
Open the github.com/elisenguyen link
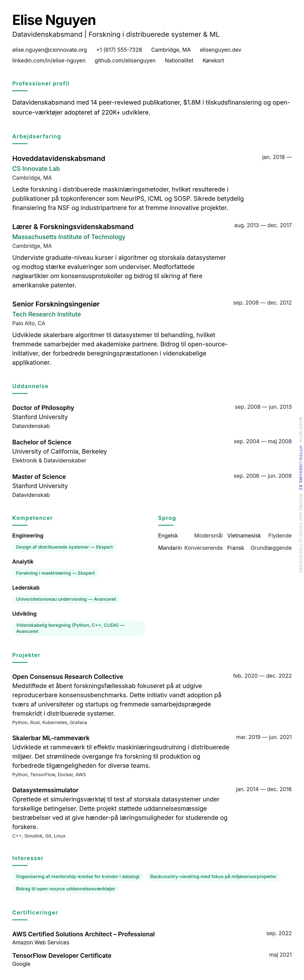point(125,61)
